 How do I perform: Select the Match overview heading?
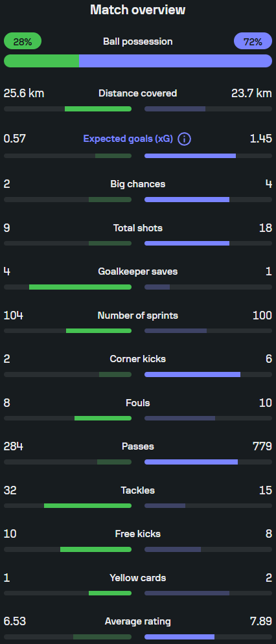[138, 10]
